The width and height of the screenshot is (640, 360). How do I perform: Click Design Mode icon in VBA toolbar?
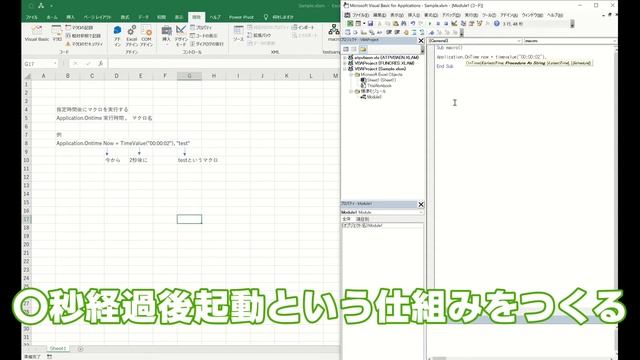[x=454, y=24]
